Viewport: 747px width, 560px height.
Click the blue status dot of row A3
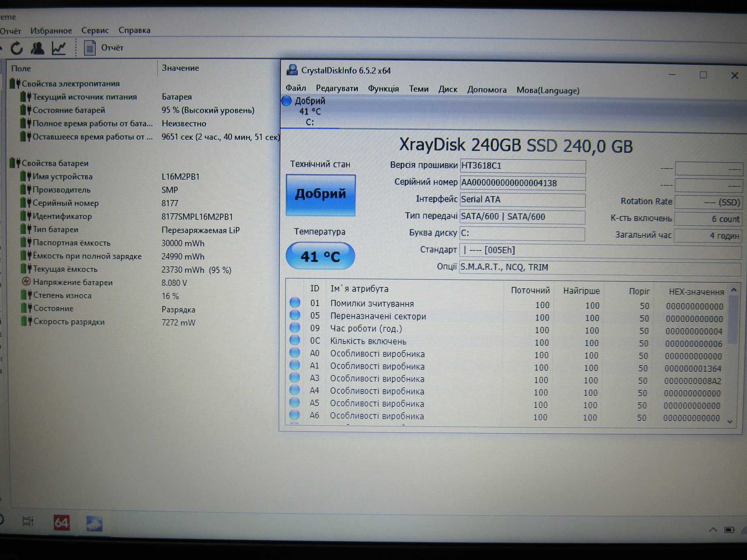pos(295,378)
